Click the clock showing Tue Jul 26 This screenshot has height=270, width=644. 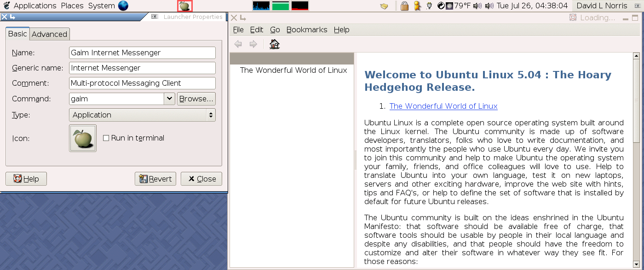[x=532, y=6]
